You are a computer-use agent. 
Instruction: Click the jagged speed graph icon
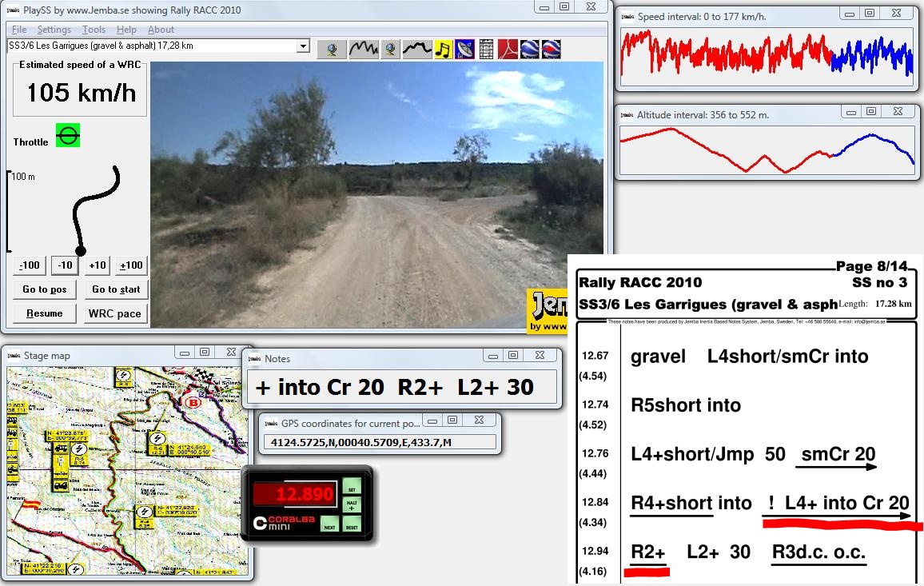point(363,50)
